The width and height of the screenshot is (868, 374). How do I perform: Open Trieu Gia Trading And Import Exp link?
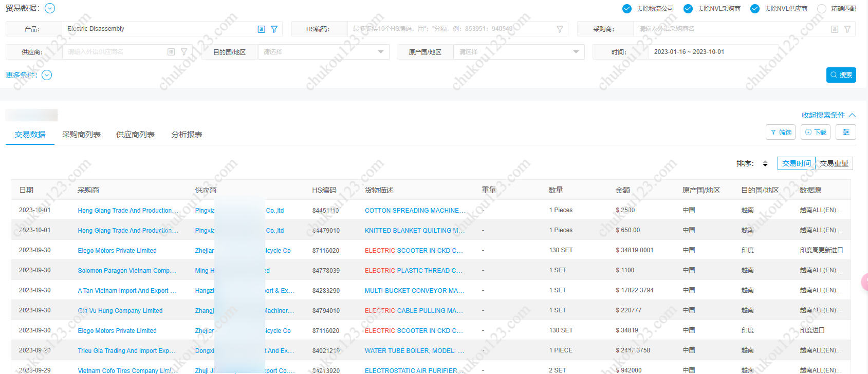click(126, 351)
